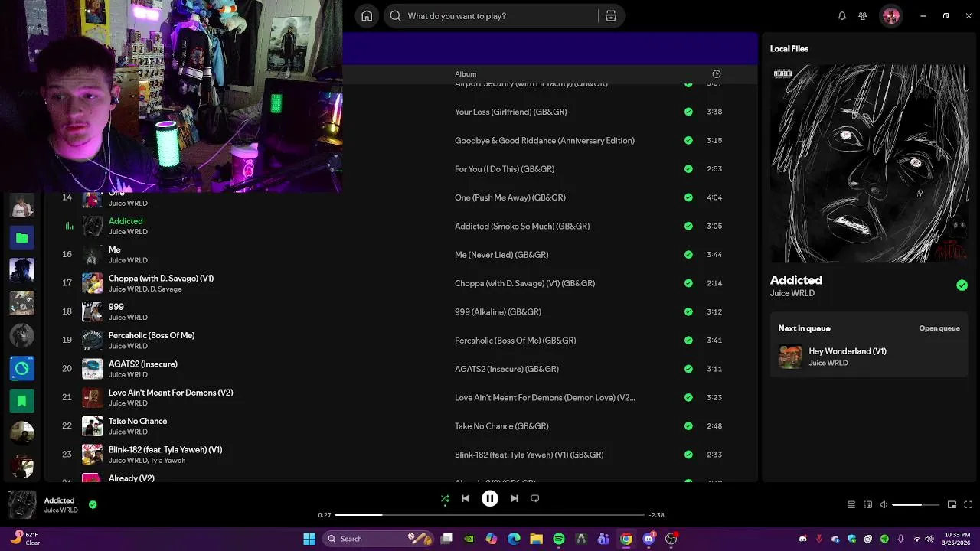Skip to the next track
The image size is (980, 551).
point(514,498)
